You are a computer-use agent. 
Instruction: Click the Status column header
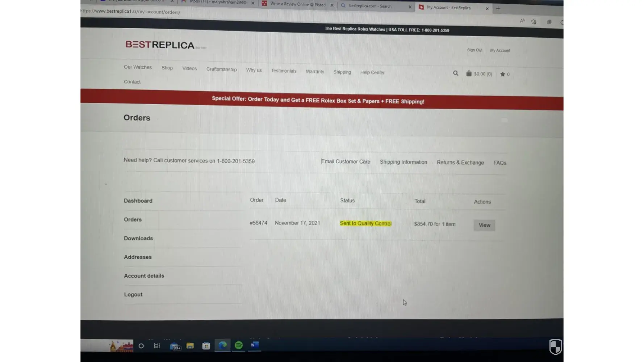pyautogui.click(x=347, y=201)
